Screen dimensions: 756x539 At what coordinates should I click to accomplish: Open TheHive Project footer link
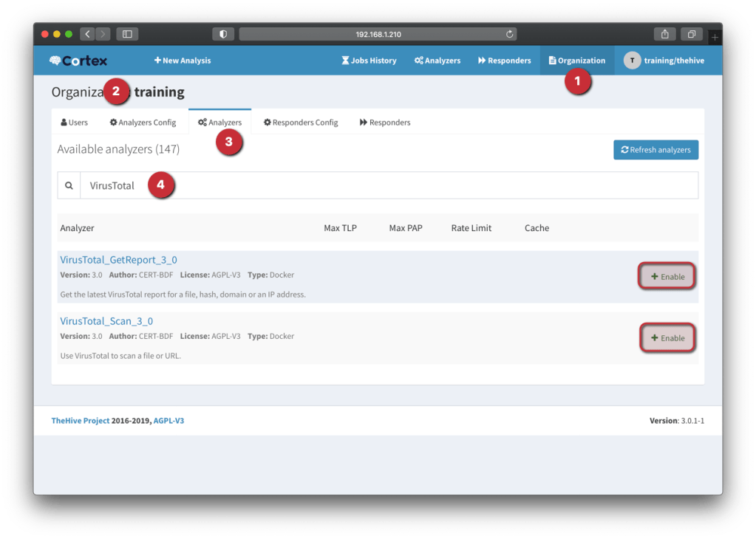pyautogui.click(x=80, y=421)
